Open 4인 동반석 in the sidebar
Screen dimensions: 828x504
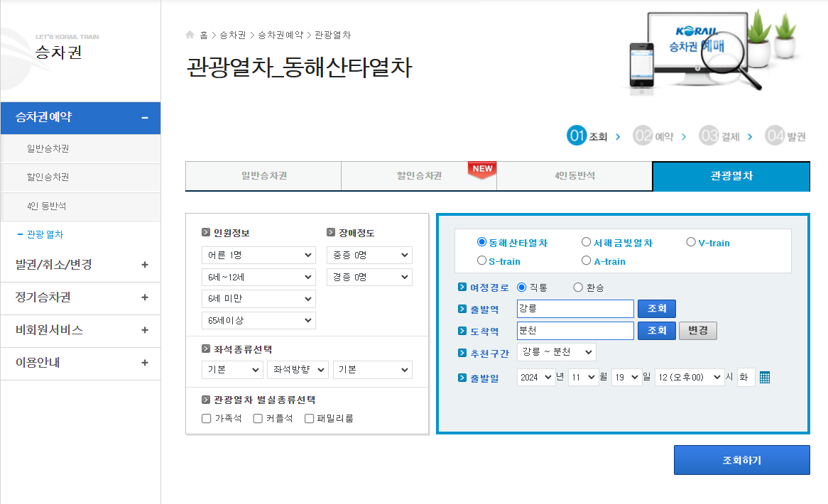click(x=46, y=207)
